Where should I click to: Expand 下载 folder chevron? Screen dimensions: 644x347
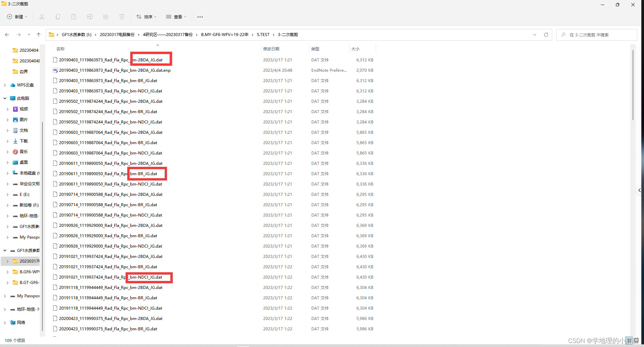7,141
